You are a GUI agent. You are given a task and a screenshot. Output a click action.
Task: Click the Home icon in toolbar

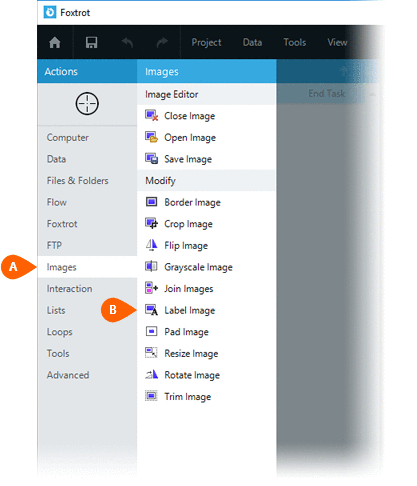tap(55, 43)
